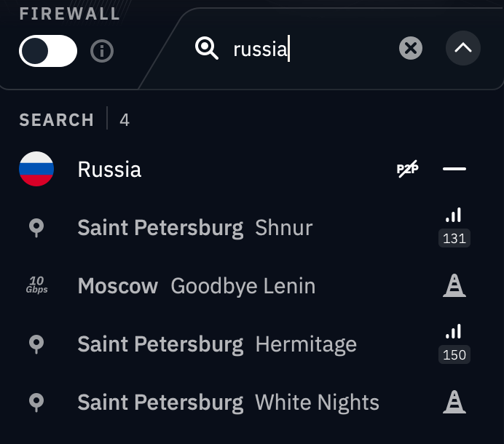Click the search field containing russia
Image resolution: width=504 pixels, height=444 pixels.
[x=306, y=49]
